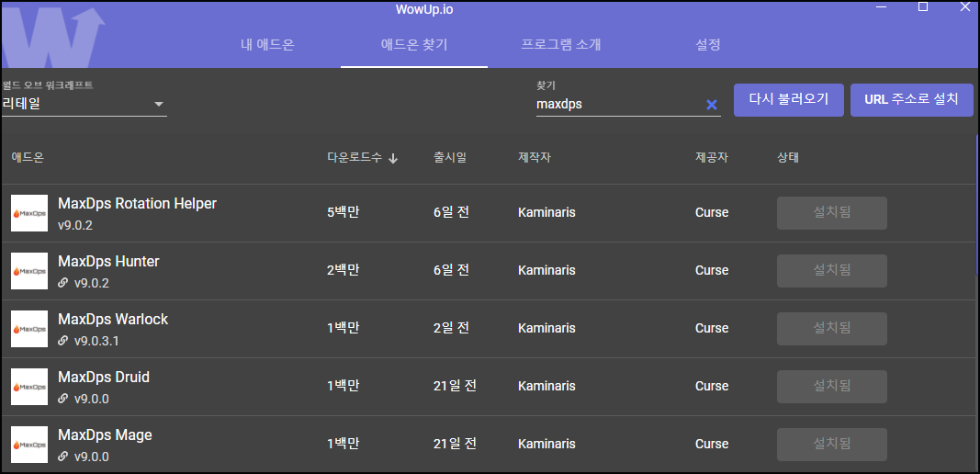Image resolution: width=980 pixels, height=474 pixels.
Task: Click the MaxDps Hunter thumbnail
Action: [29, 271]
